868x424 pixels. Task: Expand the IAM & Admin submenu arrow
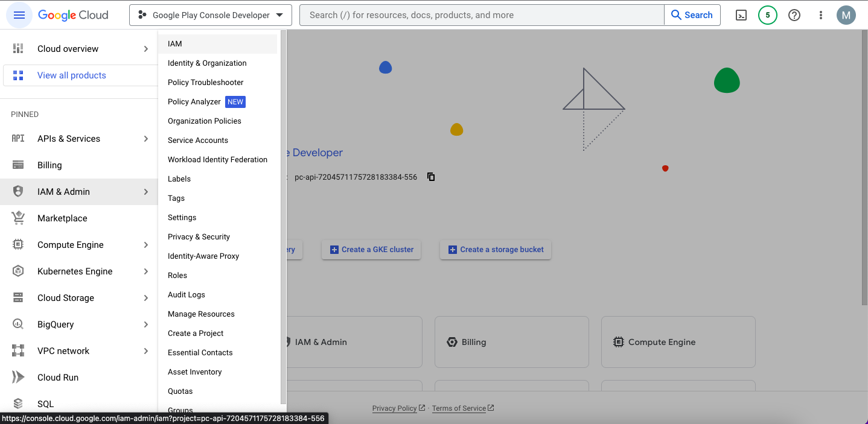point(146,192)
